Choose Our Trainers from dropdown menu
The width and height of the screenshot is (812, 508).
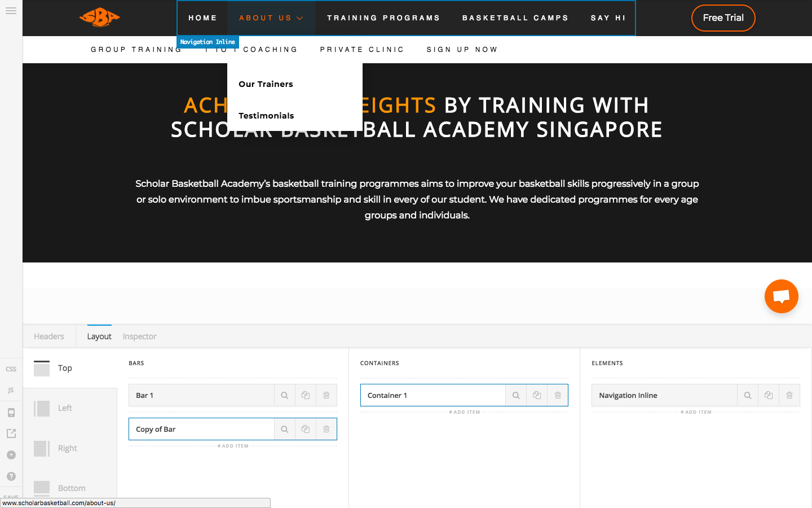pos(266,84)
